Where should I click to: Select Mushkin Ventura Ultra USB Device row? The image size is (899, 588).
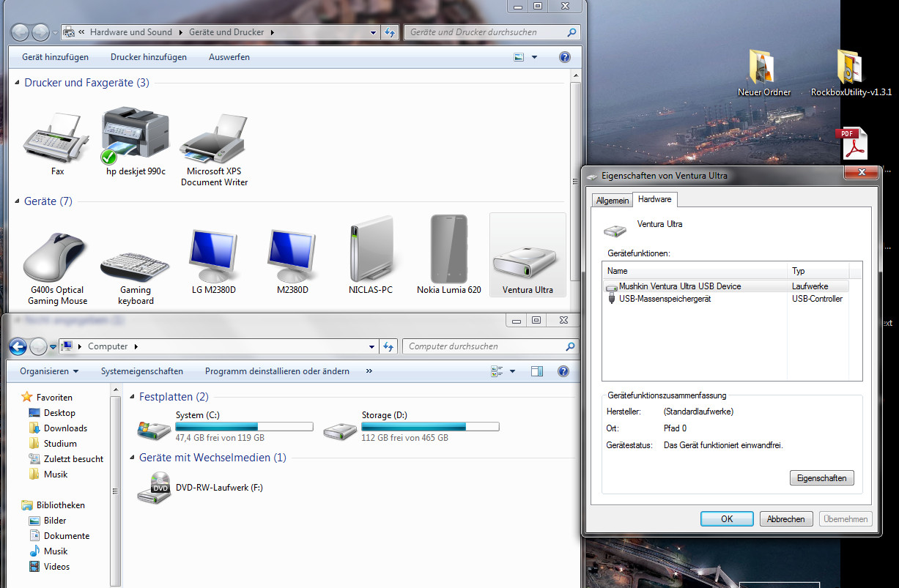(x=726, y=286)
